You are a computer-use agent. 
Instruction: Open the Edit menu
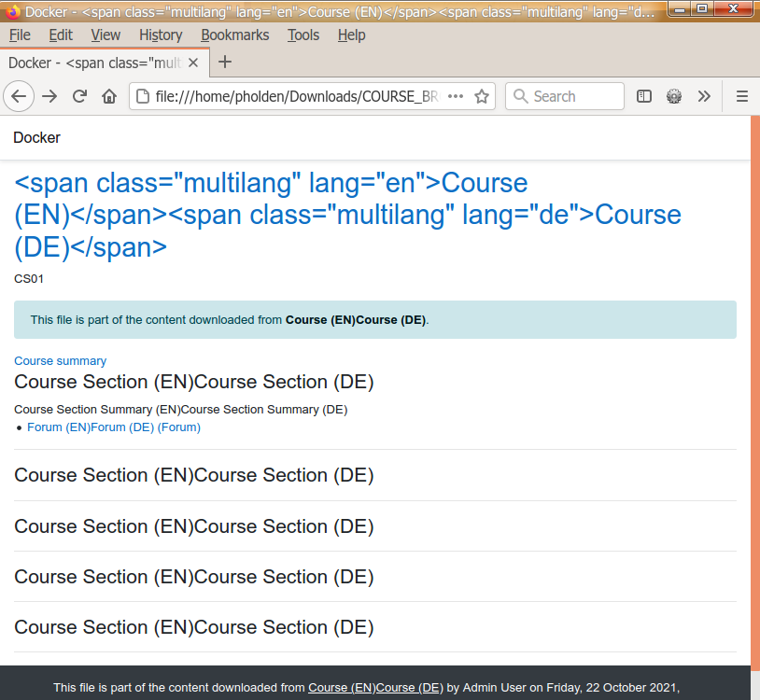click(61, 35)
